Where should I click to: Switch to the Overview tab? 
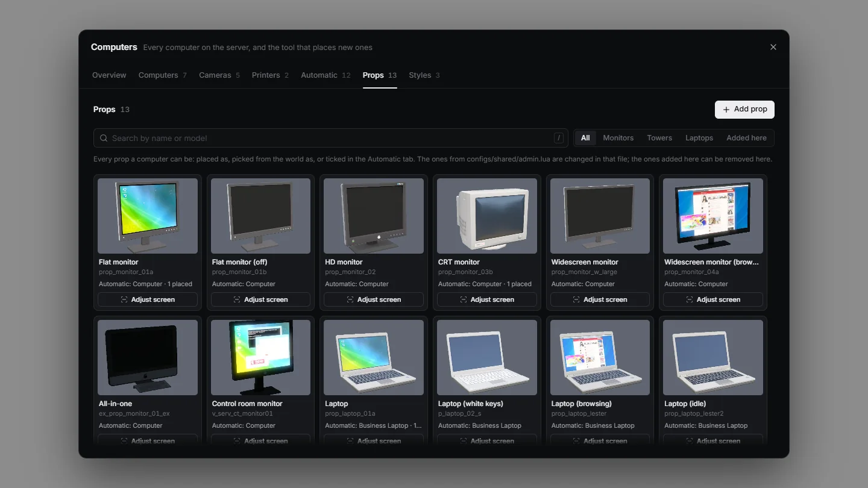(109, 75)
